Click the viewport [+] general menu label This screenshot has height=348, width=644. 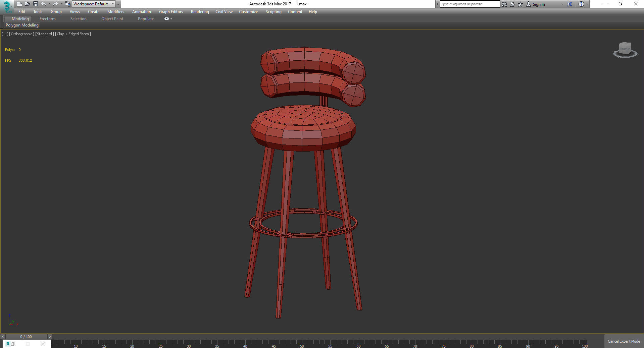coord(5,34)
